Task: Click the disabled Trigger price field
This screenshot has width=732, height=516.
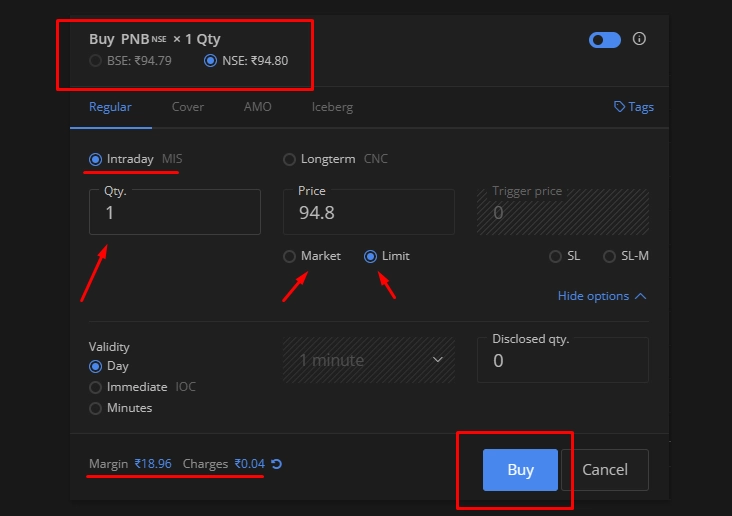Action: pos(563,212)
